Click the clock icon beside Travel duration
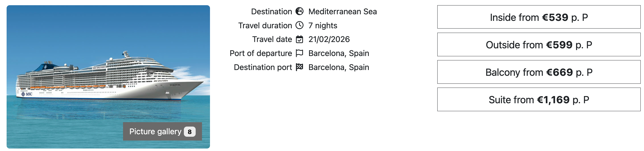 tap(299, 26)
